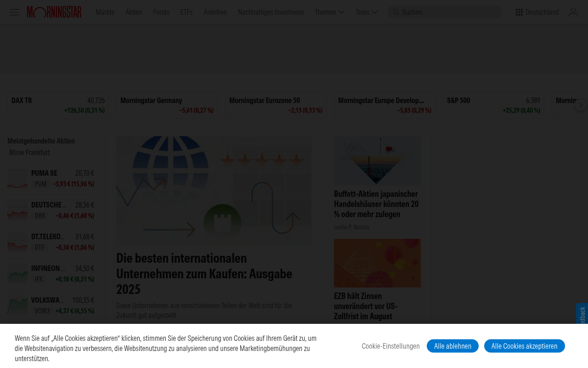Open the hamburger navigation menu
Viewport: 588px width, 368px height.
[15, 12]
